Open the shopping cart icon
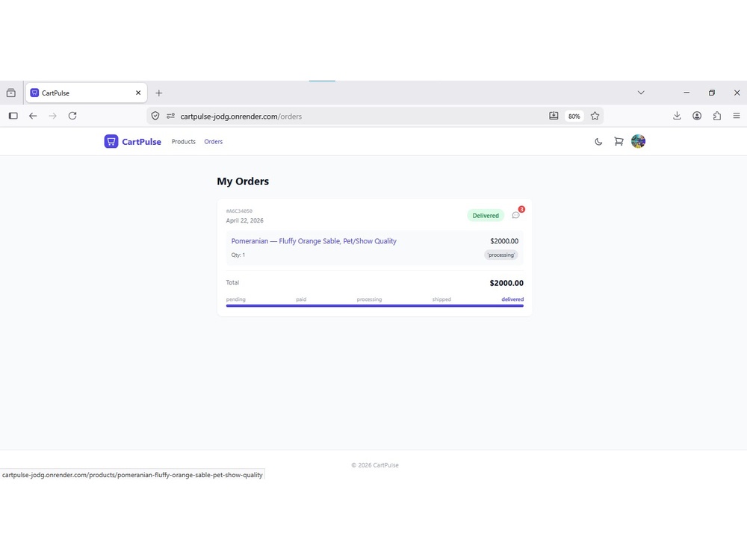Viewport: 747px width, 560px height. coord(619,141)
